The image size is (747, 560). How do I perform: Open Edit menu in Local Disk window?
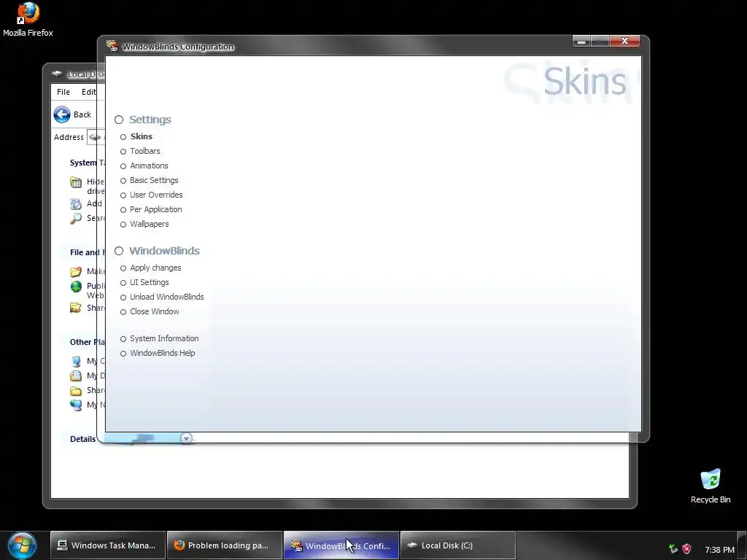(x=88, y=92)
